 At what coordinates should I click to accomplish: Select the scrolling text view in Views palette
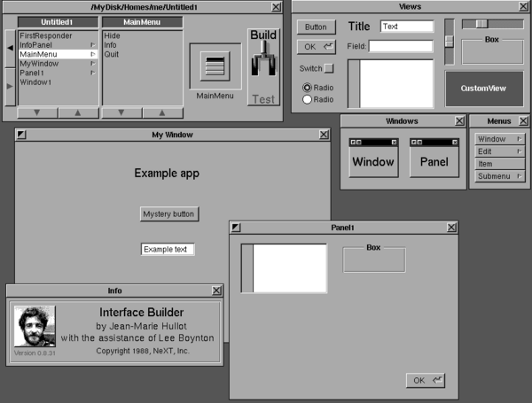391,84
